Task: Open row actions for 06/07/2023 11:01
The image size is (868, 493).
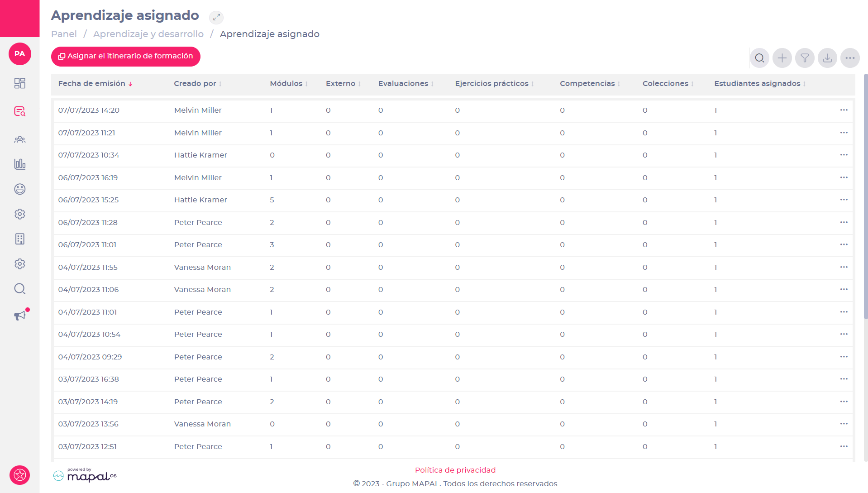Action: point(844,244)
